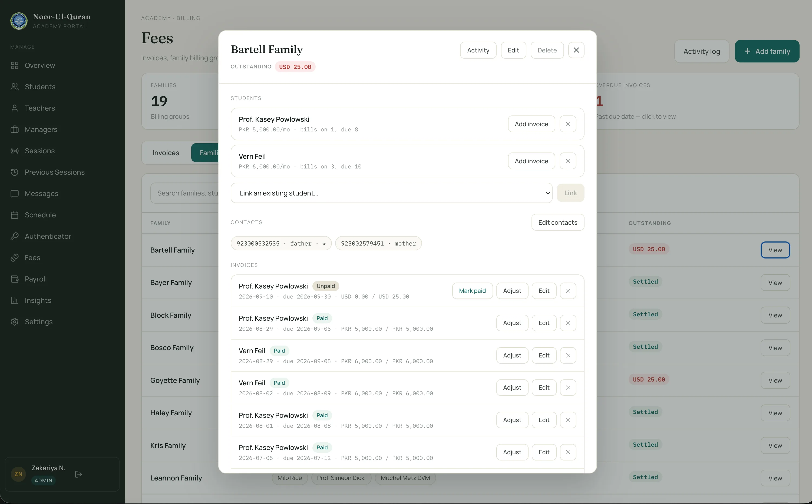Click the Previous Sessions history icon

14,172
